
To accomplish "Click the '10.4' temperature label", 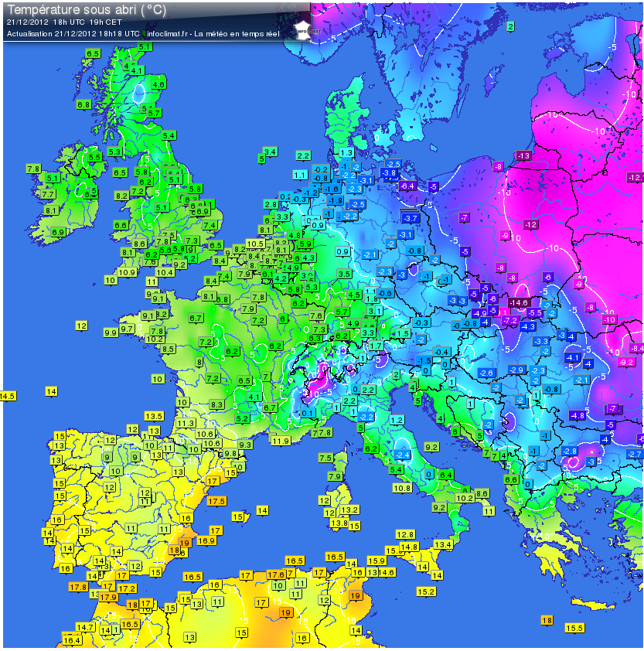I will click(165, 272).
